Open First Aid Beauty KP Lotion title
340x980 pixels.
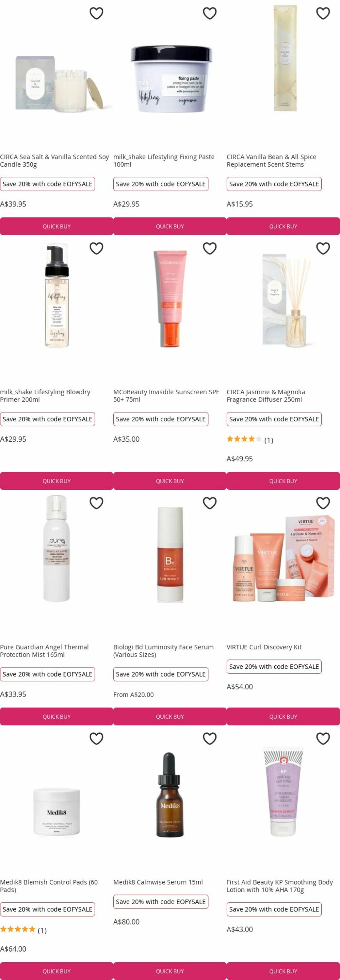click(280, 886)
